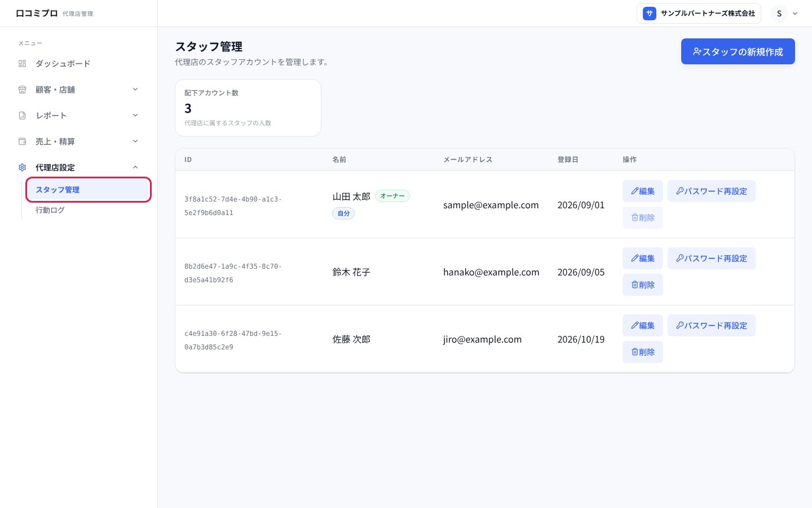Click the name 佐藤 次郎
The image size is (812, 508).
pos(351,339)
